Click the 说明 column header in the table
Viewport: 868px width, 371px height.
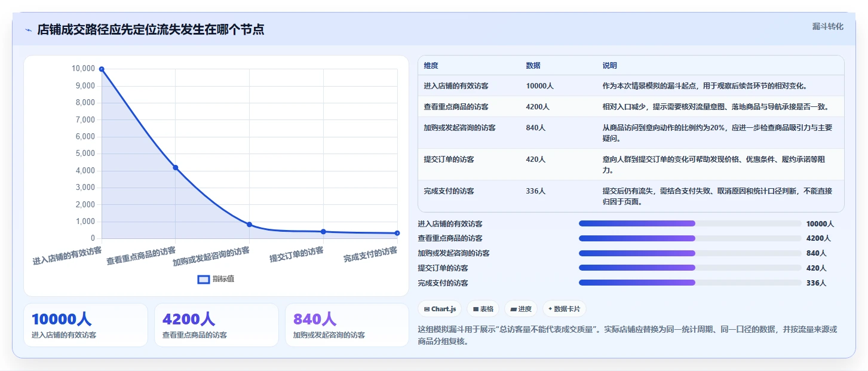[x=610, y=66]
